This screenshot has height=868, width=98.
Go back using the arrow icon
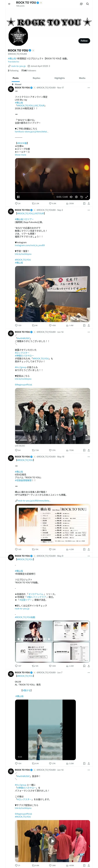pos(9,4)
